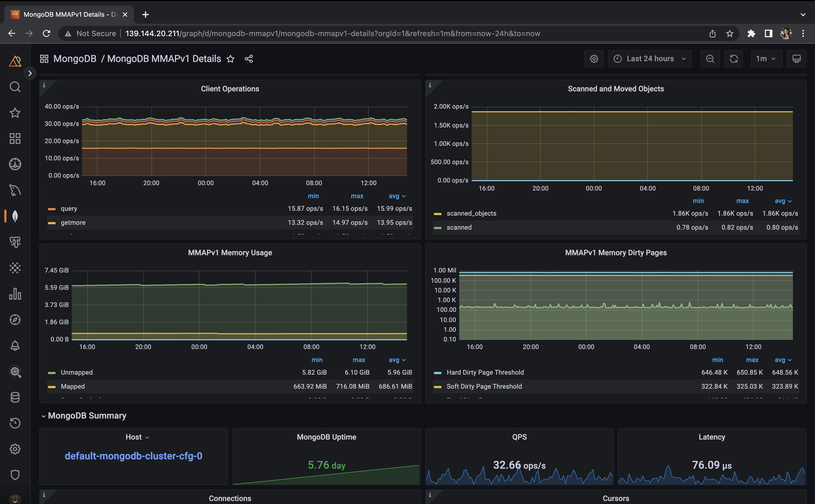The image size is (815, 504).
Task: Open the Configuration gear icon in sidebar
Action: click(x=15, y=449)
